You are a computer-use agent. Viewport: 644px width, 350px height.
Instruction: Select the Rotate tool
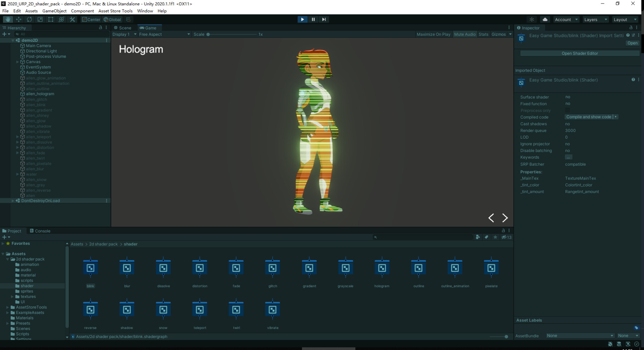[x=29, y=19]
